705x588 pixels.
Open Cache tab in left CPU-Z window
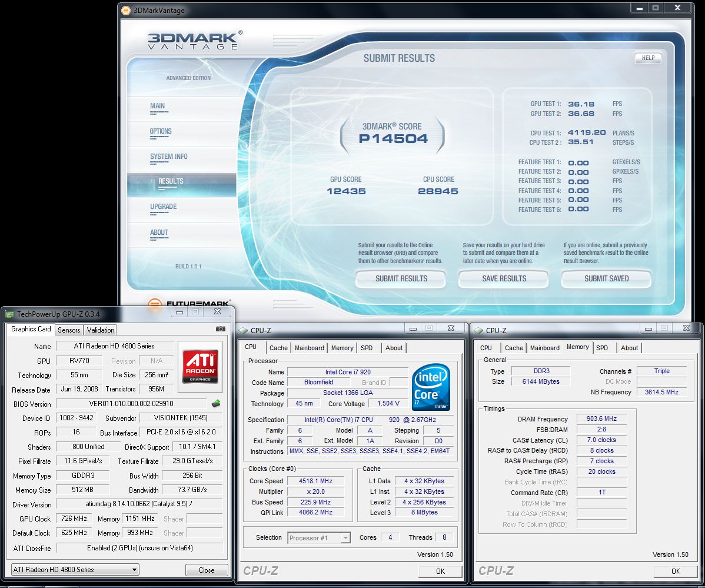[278, 348]
